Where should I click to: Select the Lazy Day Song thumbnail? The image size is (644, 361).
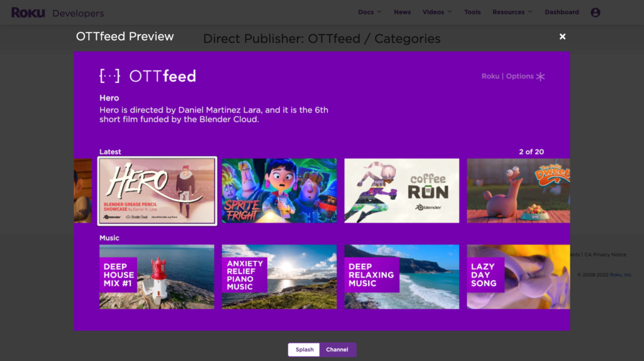pyautogui.click(x=518, y=277)
